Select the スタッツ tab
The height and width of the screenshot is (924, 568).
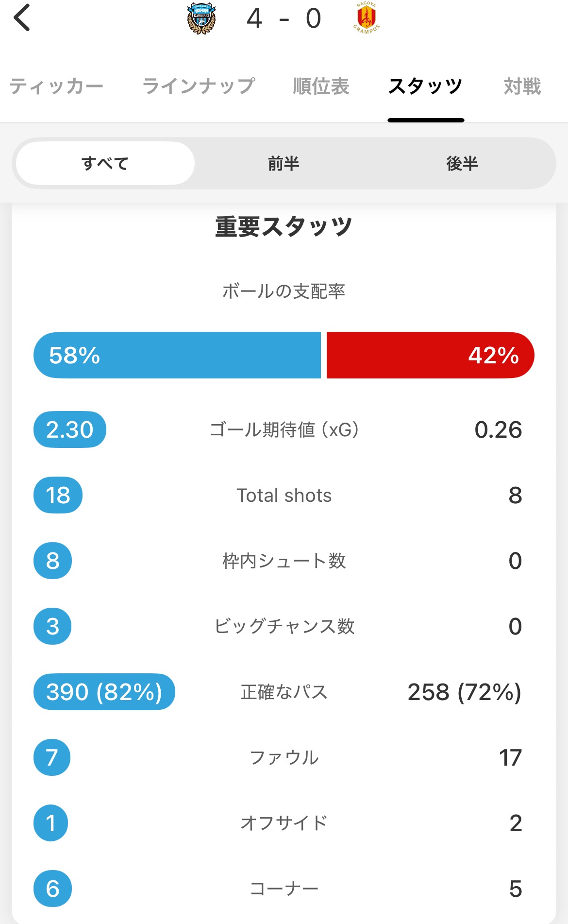425,86
